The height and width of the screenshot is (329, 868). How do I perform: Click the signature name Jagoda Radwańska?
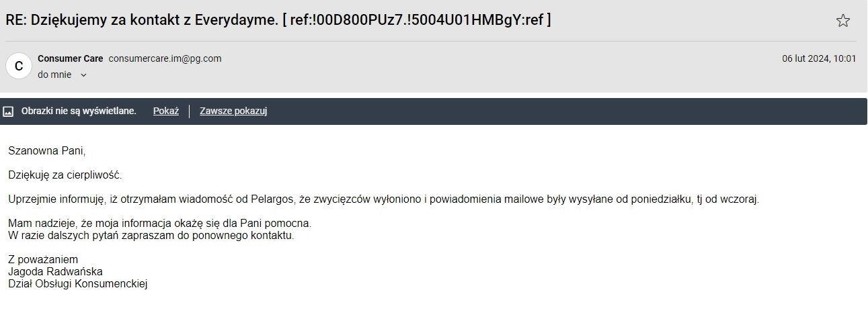pos(55,271)
